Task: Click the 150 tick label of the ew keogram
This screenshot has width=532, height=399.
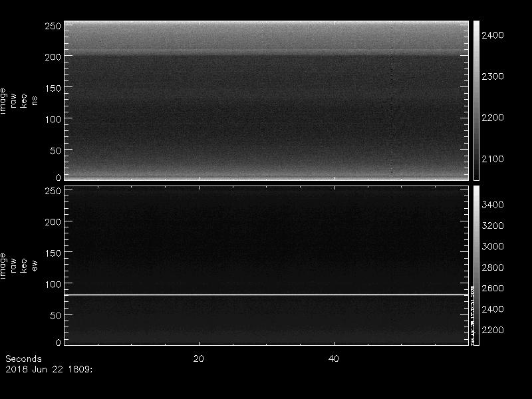Action: click(53, 253)
